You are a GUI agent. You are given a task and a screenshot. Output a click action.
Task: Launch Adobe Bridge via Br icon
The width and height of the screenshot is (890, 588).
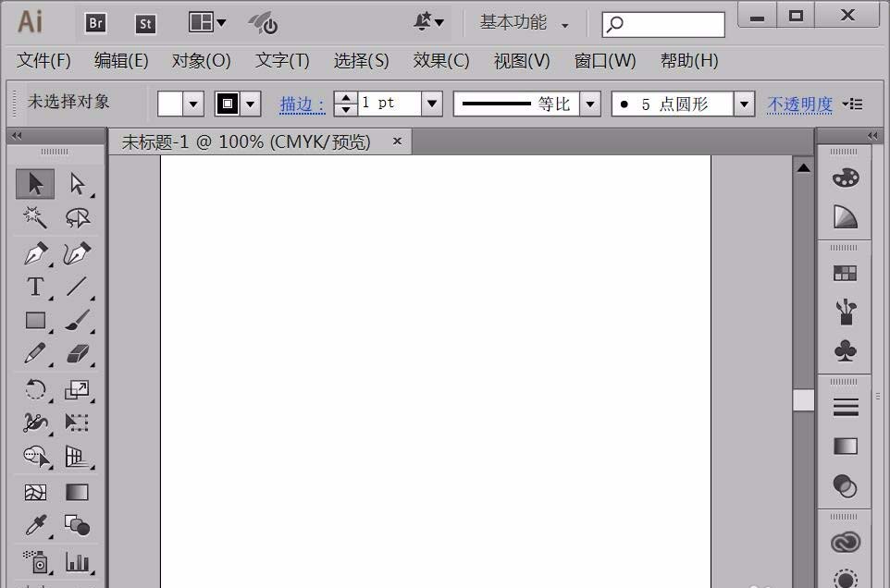(x=96, y=23)
